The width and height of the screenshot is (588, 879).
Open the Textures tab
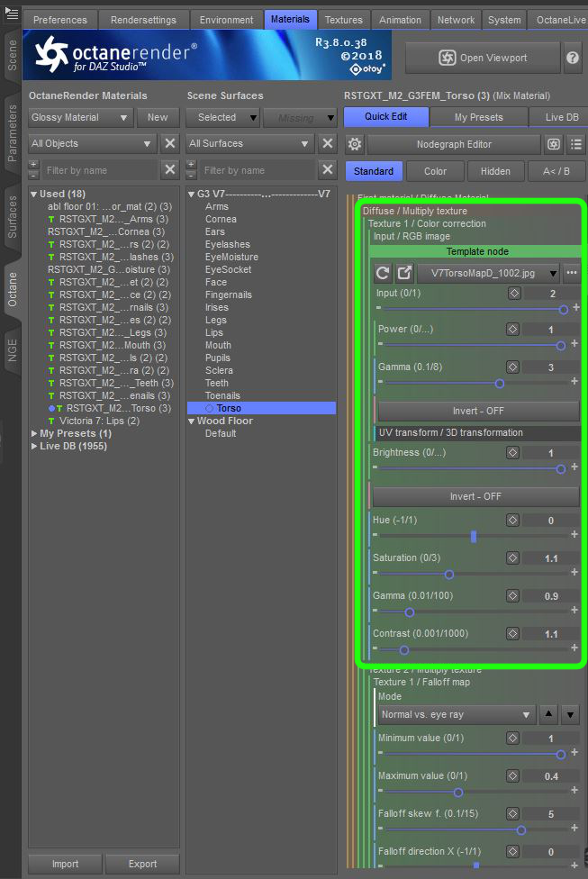(x=344, y=20)
